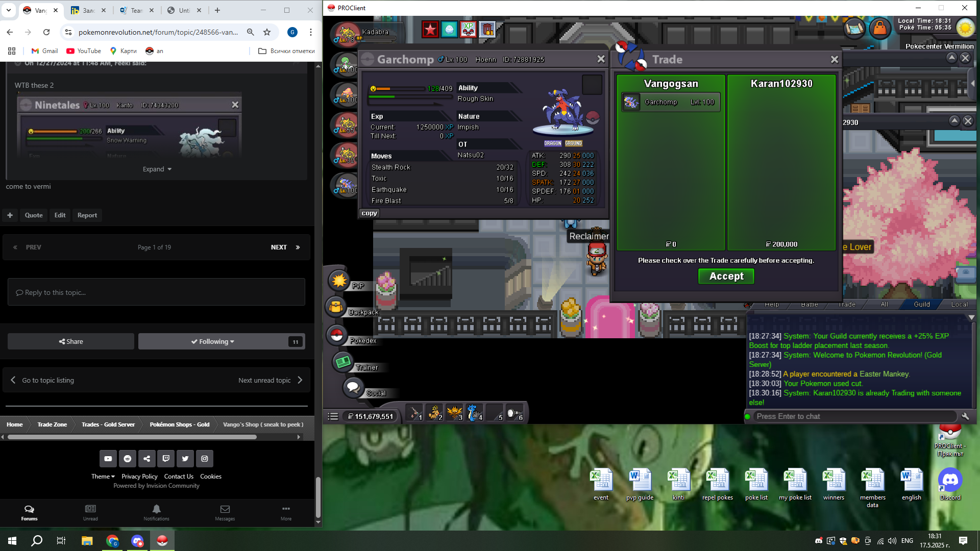Switch chat to the Guild tab
The height and width of the screenshot is (551, 980).
922,304
